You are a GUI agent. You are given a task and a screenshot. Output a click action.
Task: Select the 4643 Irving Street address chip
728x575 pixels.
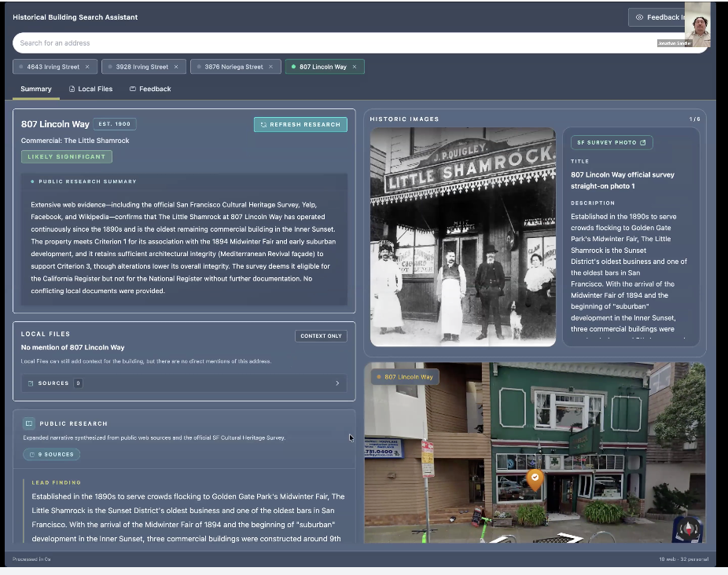coord(55,67)
